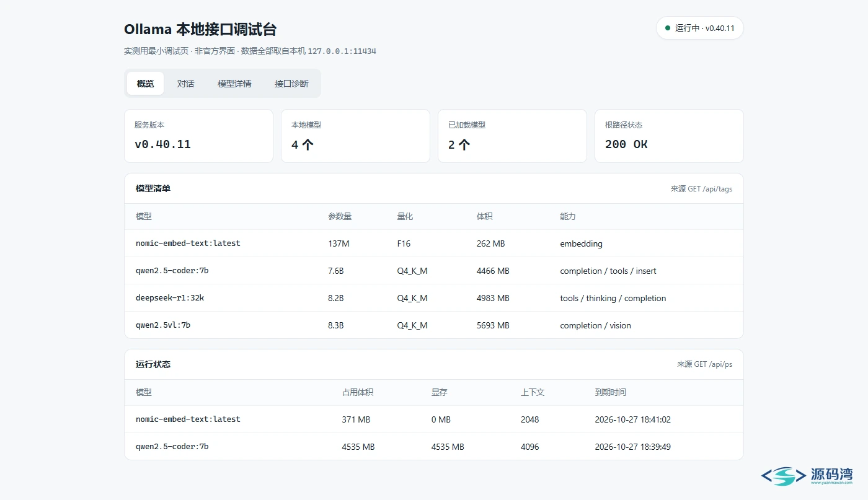Click the 本地模型 card showing 4 个

coord(355,136)
